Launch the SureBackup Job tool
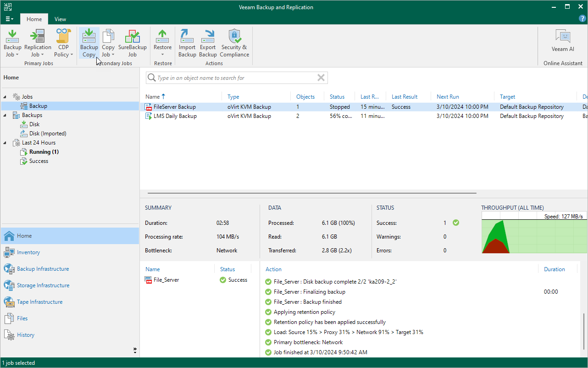The width and height of the screenshot is (588, 368). [132, 43]
